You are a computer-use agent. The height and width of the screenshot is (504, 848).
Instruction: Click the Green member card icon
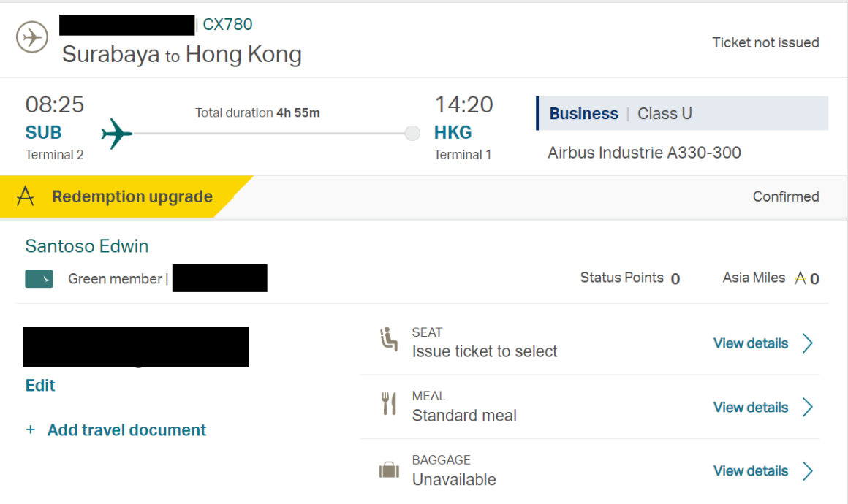pyautogui.click(x=39, y=279)
